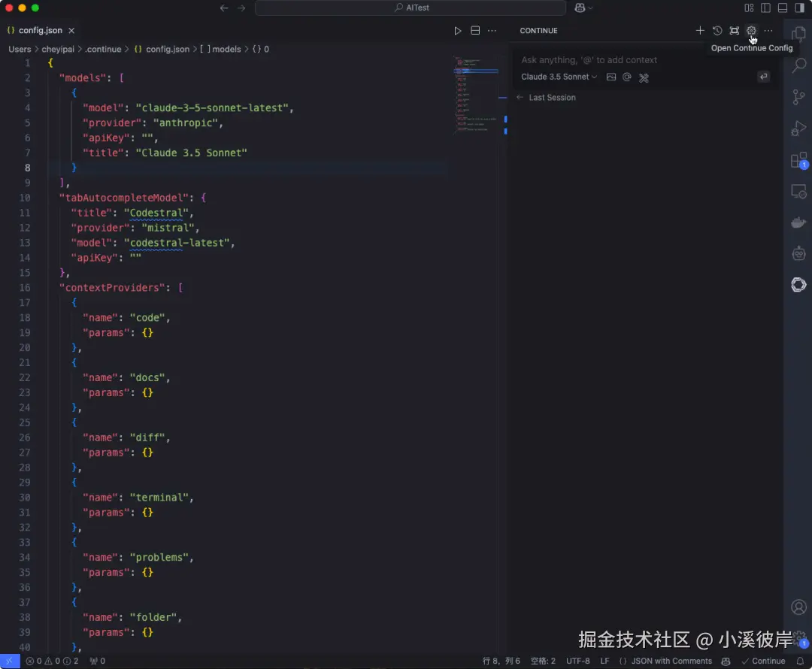
Task: Open the Extensions view
Action: tap(798, 160)
